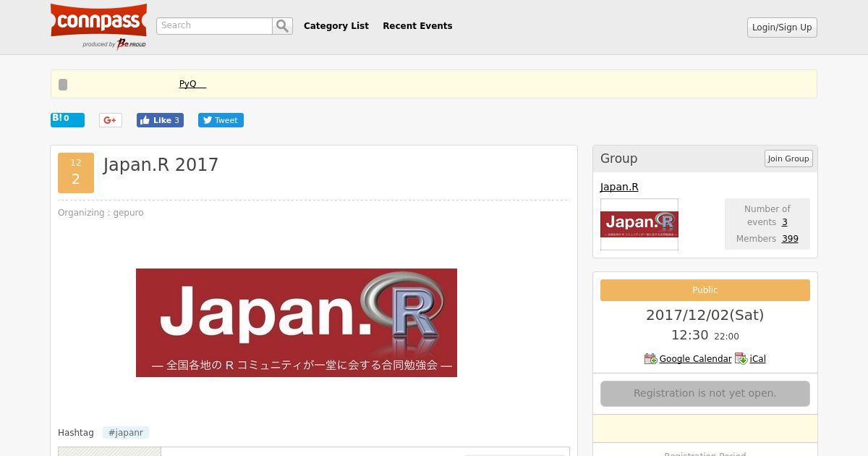Viewport: 868px width, 456px height.
Task: Share via Google Plus icon
Action: pyautogui.click(x=110, y=120)
